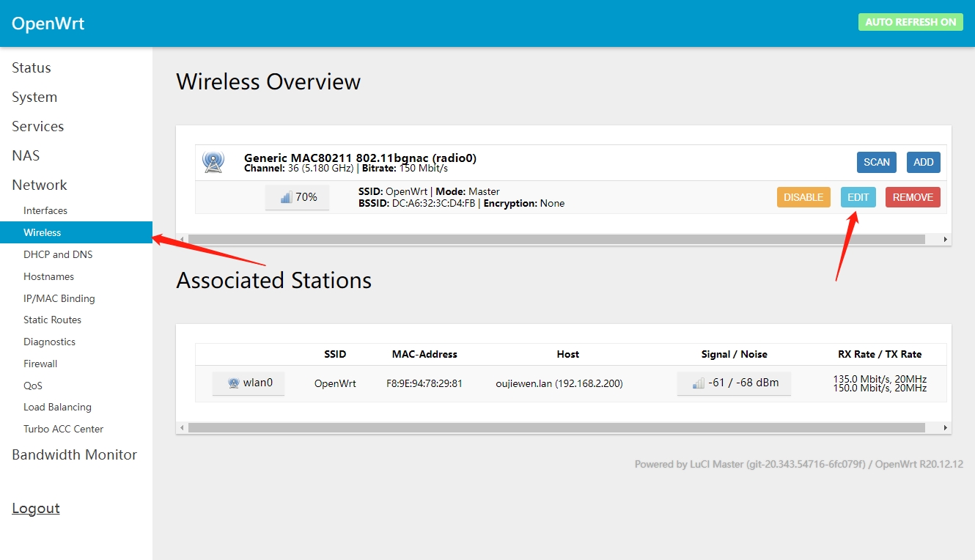This screenshot has width=975, height=560.
Task: Click the Wireless Overview horizontal scrollbar
Action: click(556, 240)
